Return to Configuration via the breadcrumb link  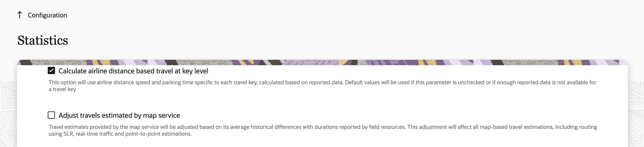48,15
